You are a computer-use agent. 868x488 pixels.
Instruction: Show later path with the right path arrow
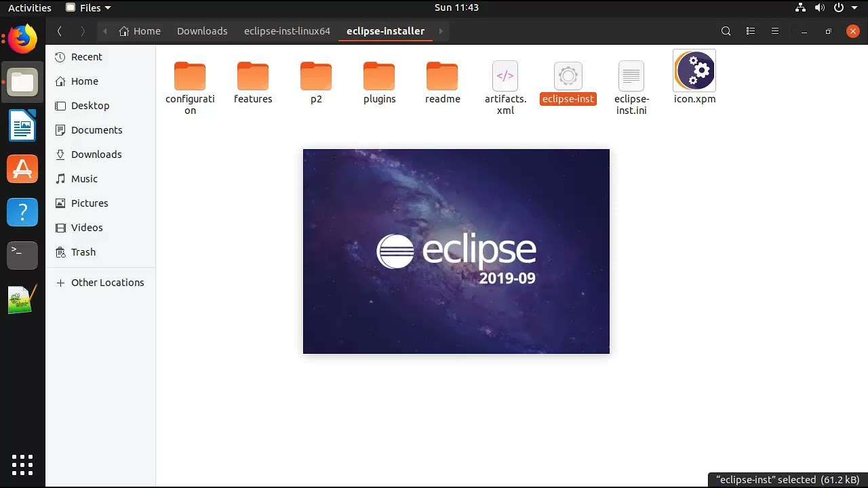(441, 31)
